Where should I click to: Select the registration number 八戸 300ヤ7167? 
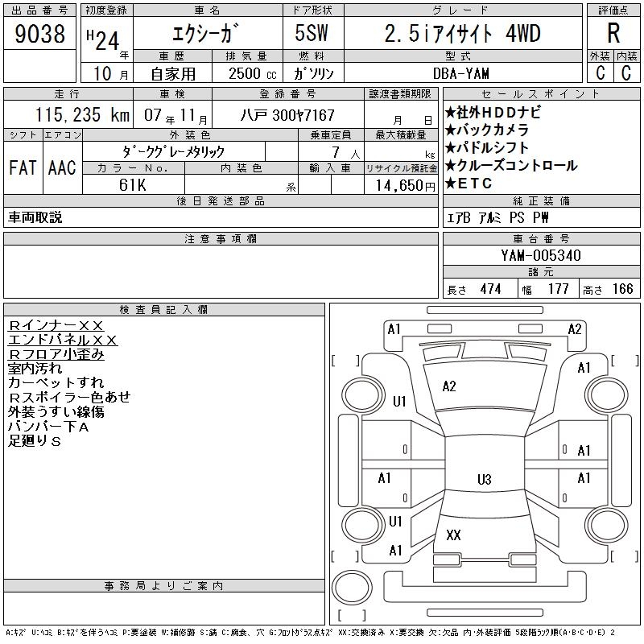pos(287,115)
